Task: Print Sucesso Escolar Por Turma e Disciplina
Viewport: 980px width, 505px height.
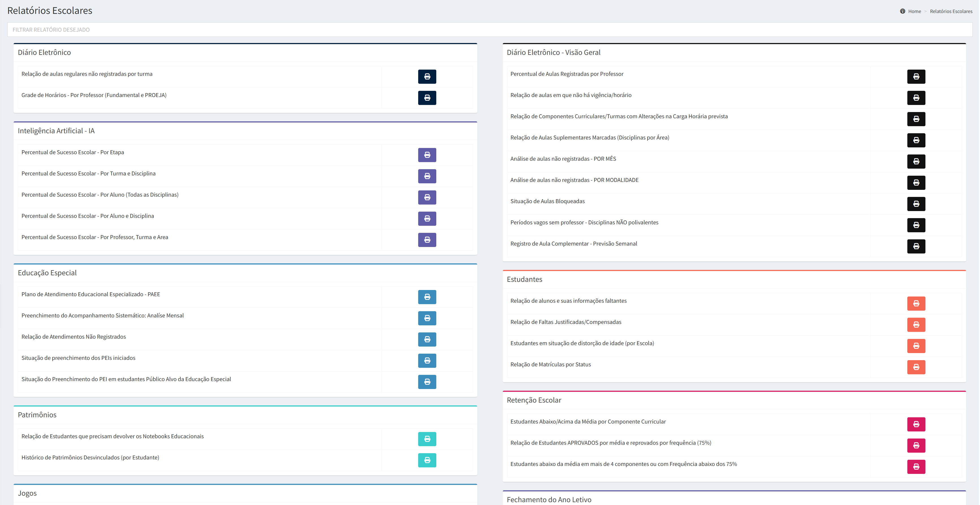Action: click(x=427, y=176)
